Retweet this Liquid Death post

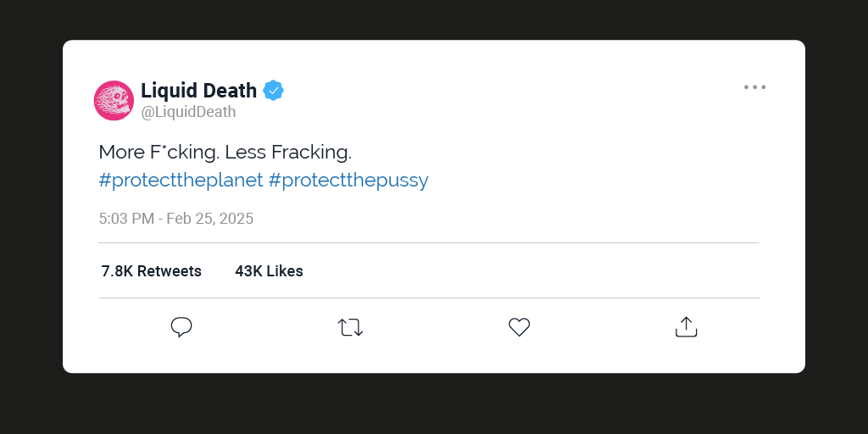click(x=350, y=327)
